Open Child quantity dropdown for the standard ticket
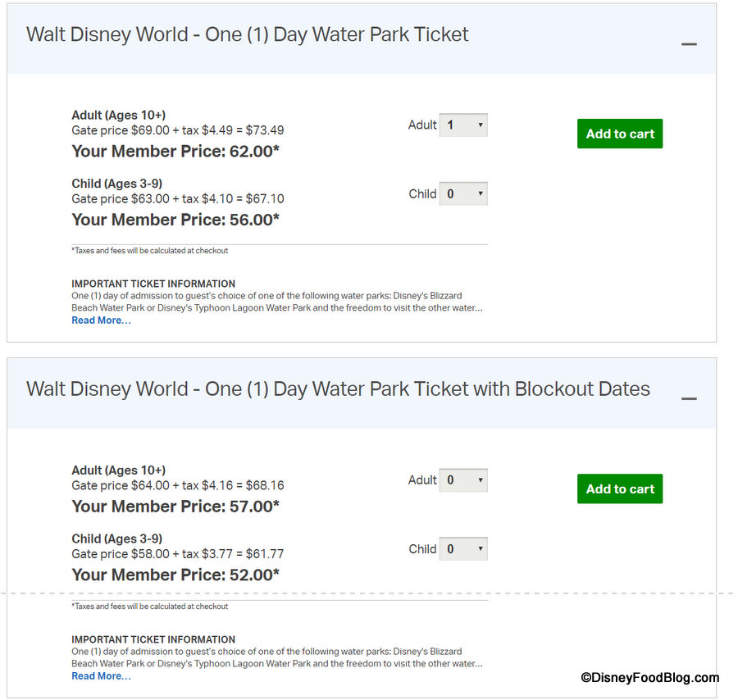The width and height of the screenshot is (738, 700). (x=463, y=194)
